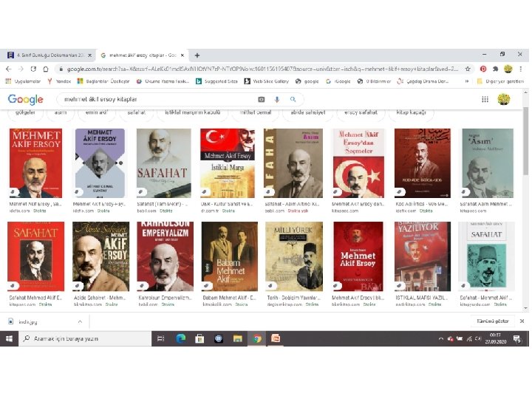Open the extensions puzzle icon
This screenshot has height=399, width=532.
[x=495, y=69]
